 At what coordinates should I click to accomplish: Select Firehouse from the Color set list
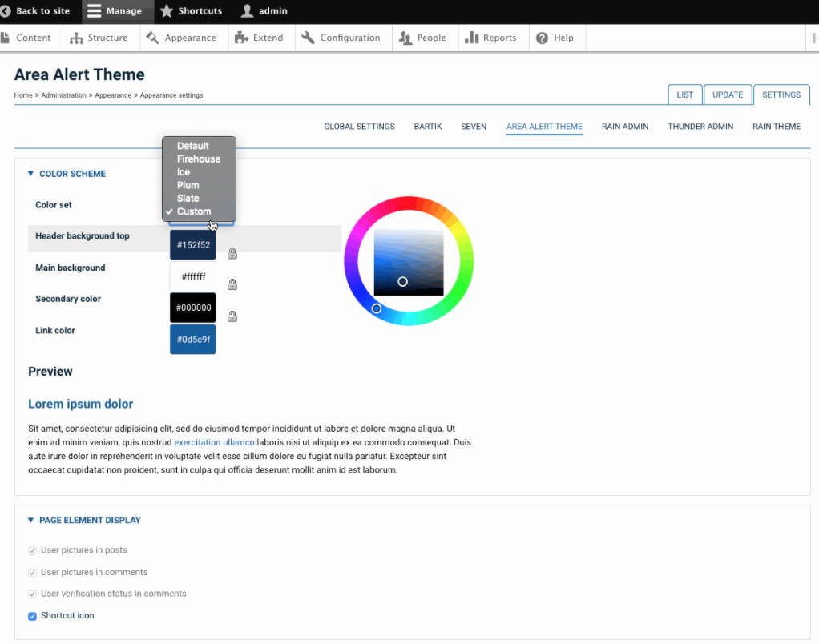198,159
